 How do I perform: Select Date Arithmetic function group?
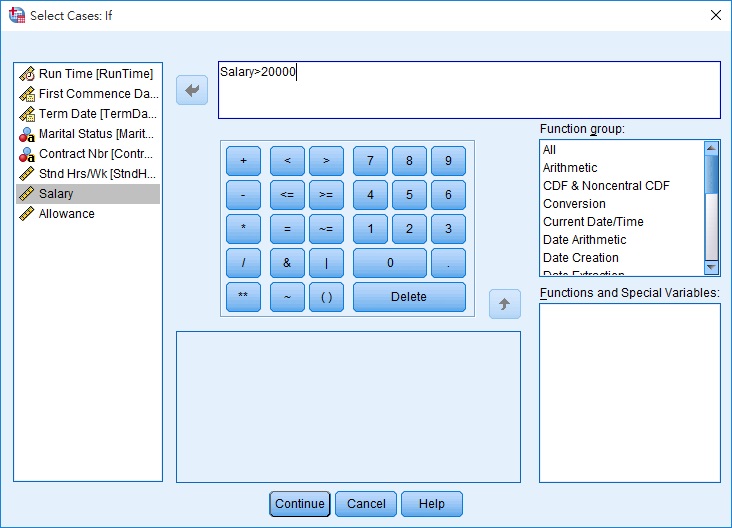(x=622, y=240)
